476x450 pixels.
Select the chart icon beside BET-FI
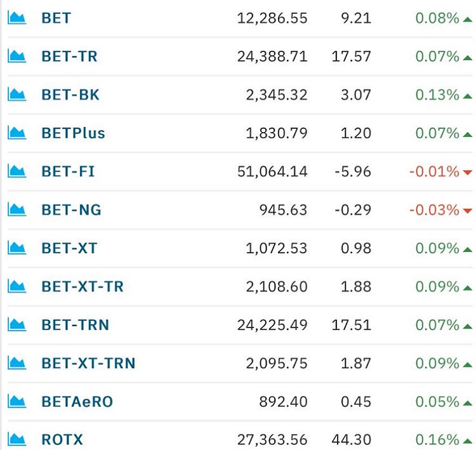[x=17, y=171]
